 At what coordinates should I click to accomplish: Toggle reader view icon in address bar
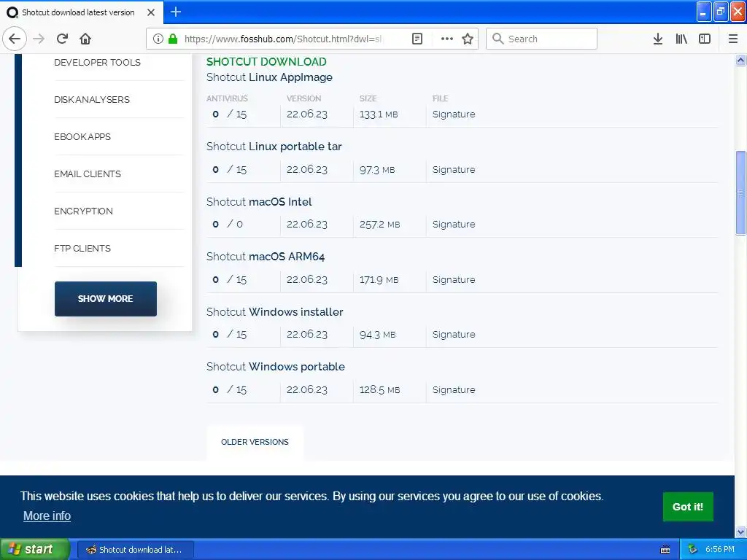[417, 39]
